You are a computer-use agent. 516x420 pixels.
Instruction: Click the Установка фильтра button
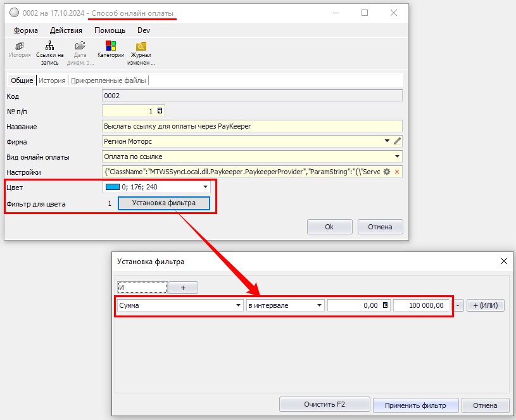164,203
